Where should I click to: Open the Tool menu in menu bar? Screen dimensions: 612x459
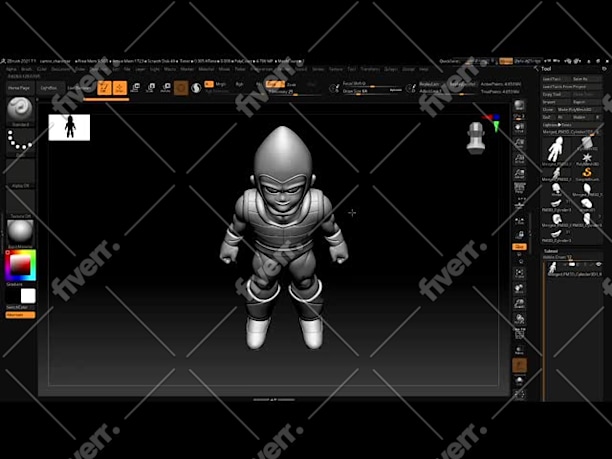352,69
